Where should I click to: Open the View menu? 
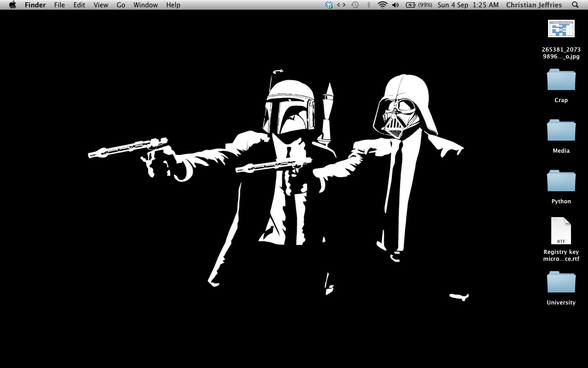[101, 5]
